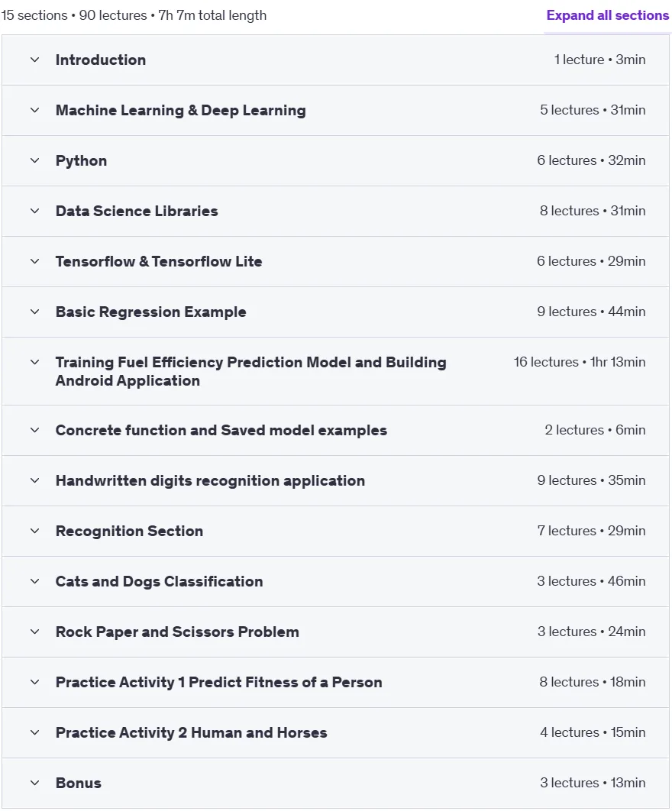The width and height of the screenshot is (672, 811).
Task: Expand the Machine Learning & Deep Learning chevron
Action: 34,110
